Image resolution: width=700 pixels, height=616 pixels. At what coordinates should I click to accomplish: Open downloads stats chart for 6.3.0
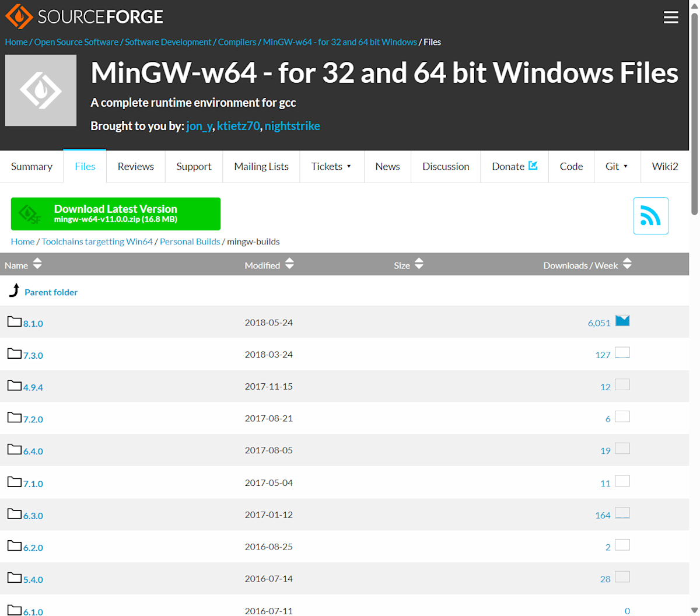point(622,513)
